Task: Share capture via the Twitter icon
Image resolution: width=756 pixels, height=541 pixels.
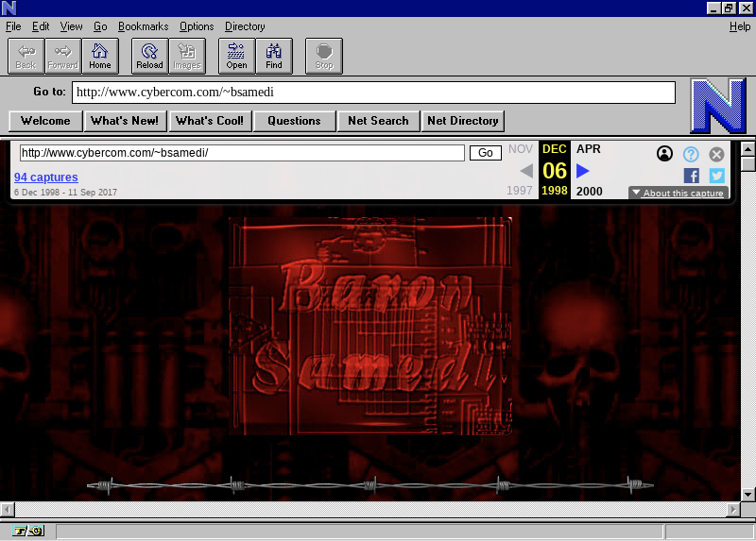Action: tap(716, 176)
